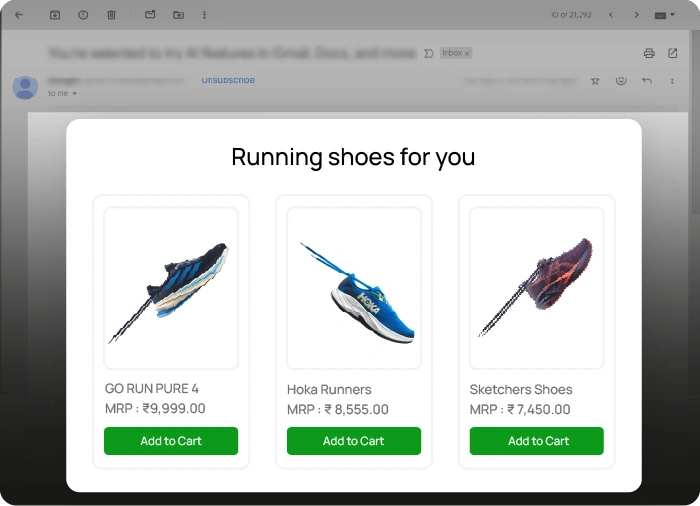Add Sketchers Shoes to cart
Viewport: 700px width, 506px height.
(537, 441)
